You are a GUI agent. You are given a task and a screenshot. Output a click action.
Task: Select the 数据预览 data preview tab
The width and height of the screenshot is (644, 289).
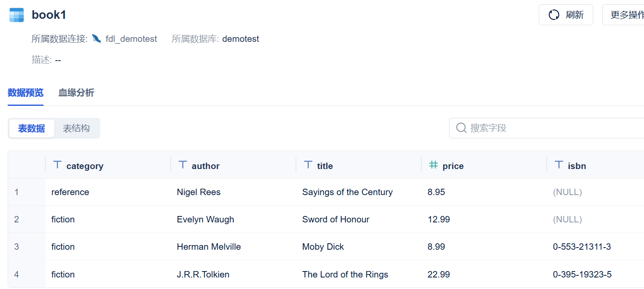[x=26, y=93]
